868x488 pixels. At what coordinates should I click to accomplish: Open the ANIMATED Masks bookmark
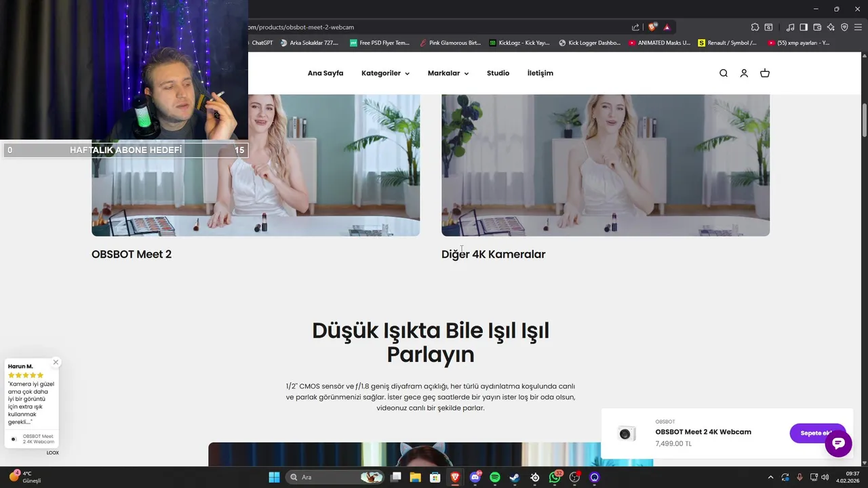point(659,43)
